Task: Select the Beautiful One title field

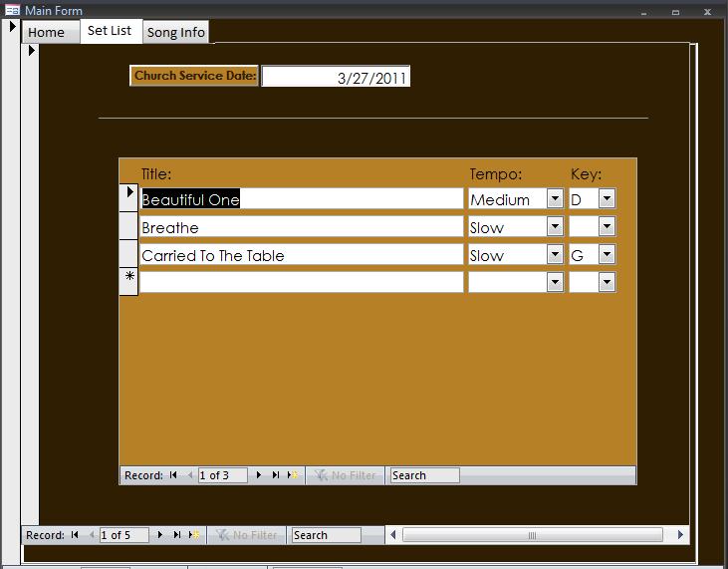Action: [302, 199]
